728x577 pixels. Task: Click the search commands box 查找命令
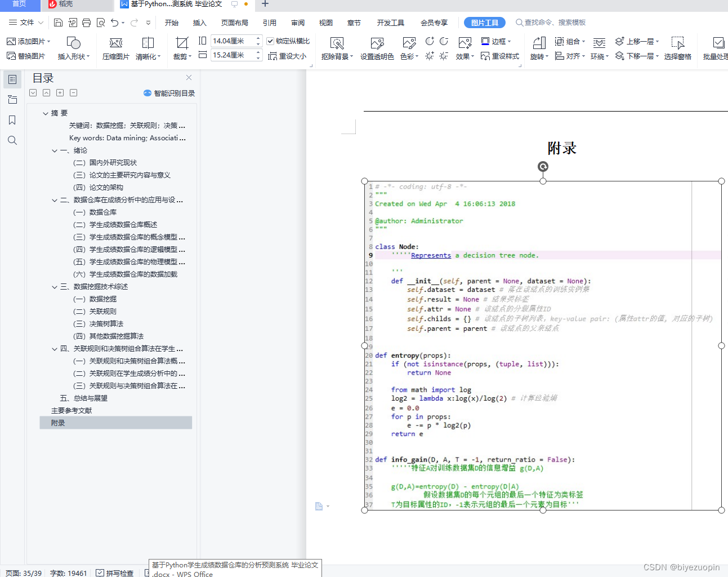click(551, 23)
